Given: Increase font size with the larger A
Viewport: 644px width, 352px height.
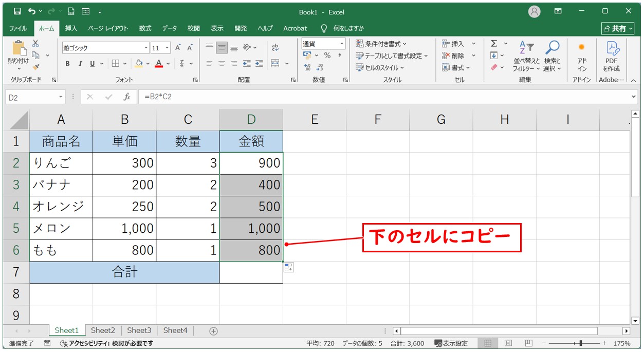Looking at the screenshot, I should [178, 48].
